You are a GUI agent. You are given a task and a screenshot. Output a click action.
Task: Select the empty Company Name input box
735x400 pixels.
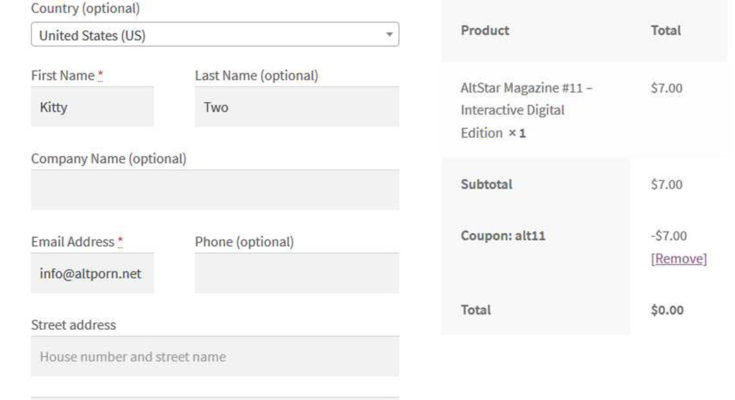point(214,190)
